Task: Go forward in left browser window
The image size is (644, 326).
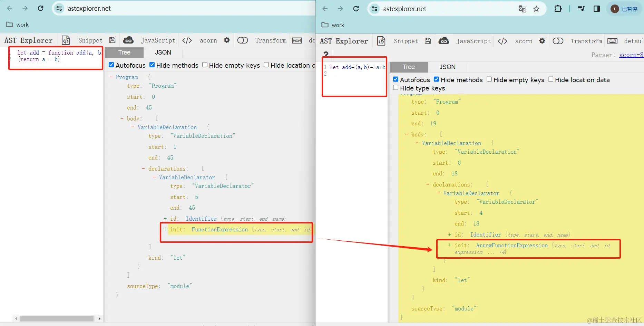Action: point(25,8)
